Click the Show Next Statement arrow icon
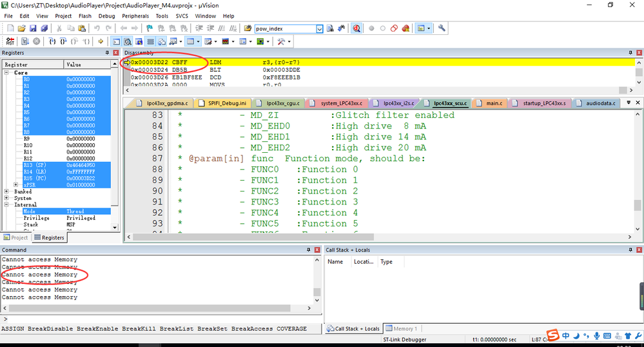 tap(101, 41)
